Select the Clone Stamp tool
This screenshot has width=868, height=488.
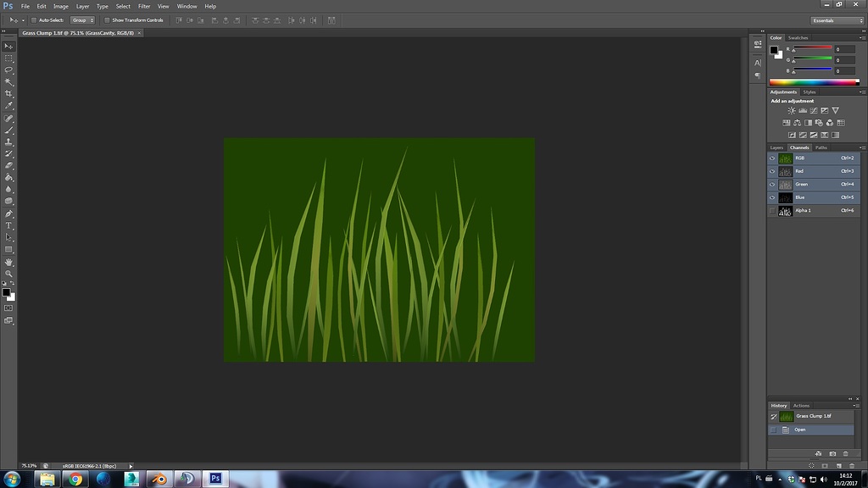point(8,142)
